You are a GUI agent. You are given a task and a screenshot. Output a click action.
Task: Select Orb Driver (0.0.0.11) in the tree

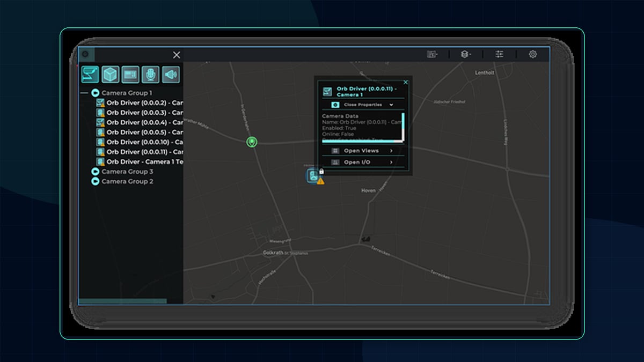(x=144, y=152)
